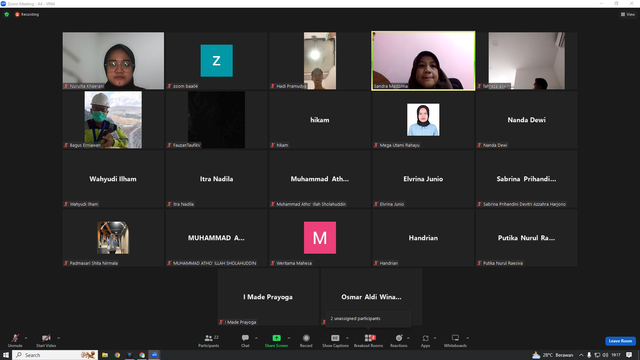Select Mega Utami Rahayu's photo tile
640x360 pixels.
[x=423, y=120]
